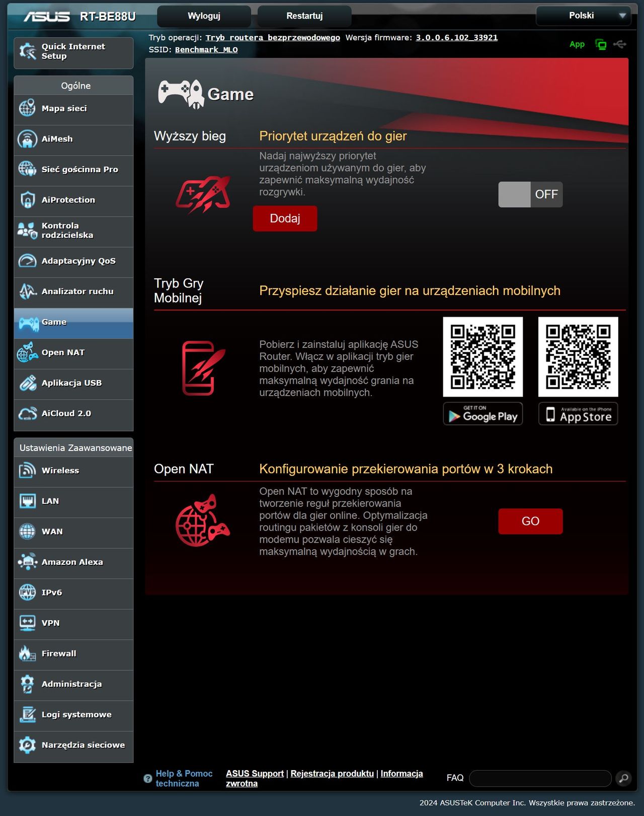644x816 pixels.
Task: Click the IPv6 sidebar icon
Action: click(27, 592)
